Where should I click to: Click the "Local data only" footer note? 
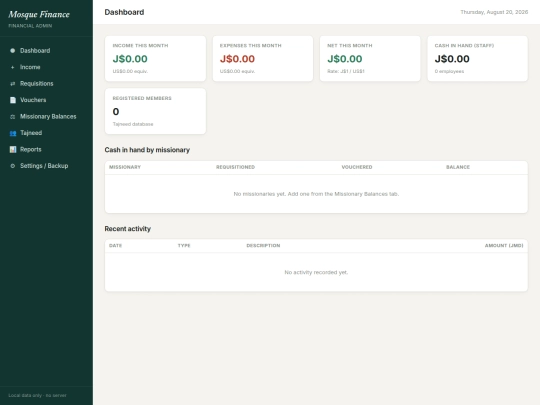pyautogui.click(x=37, y=395)
